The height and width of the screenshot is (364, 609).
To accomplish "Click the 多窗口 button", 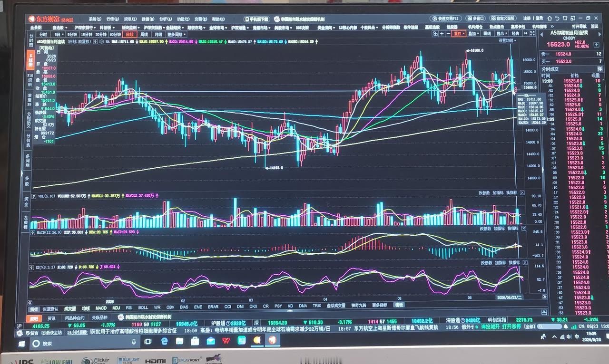I will [476, 19].
